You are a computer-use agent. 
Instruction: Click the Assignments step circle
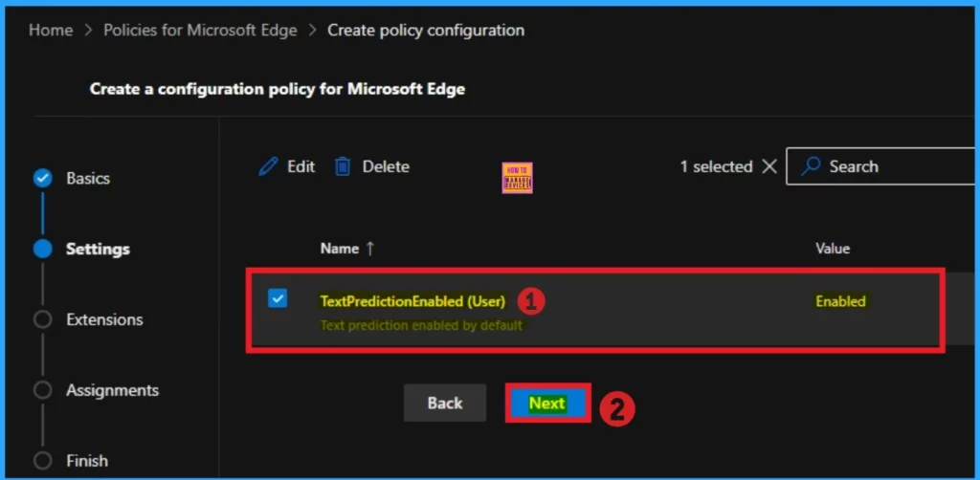point(42,390)
